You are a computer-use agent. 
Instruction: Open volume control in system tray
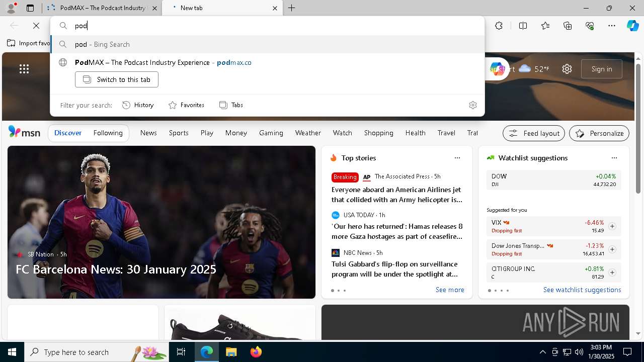point(579,352)
